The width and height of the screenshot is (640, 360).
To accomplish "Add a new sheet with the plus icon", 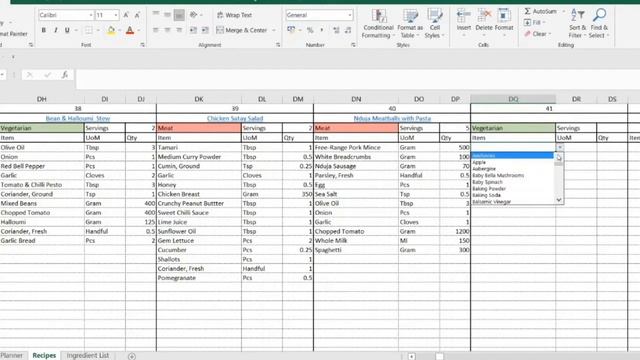I will [x=131, y=356].
